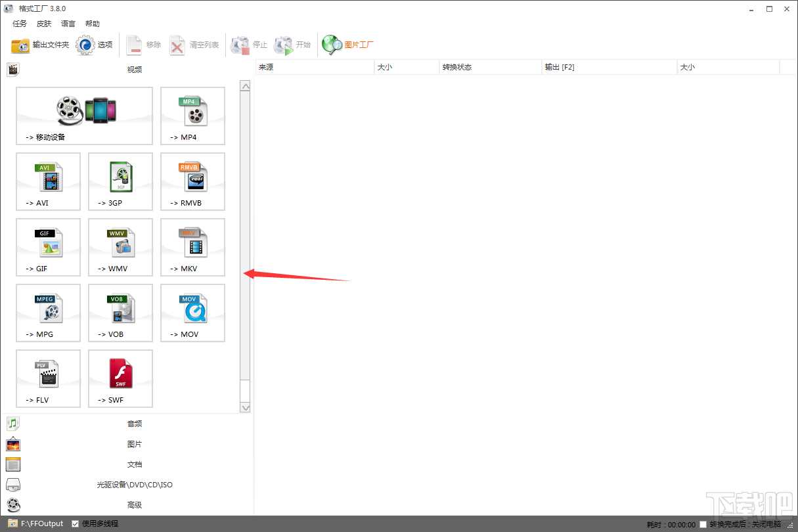
Task: Choose the mobile device (移动设备) conversion tile
Action: coord(85,116)
